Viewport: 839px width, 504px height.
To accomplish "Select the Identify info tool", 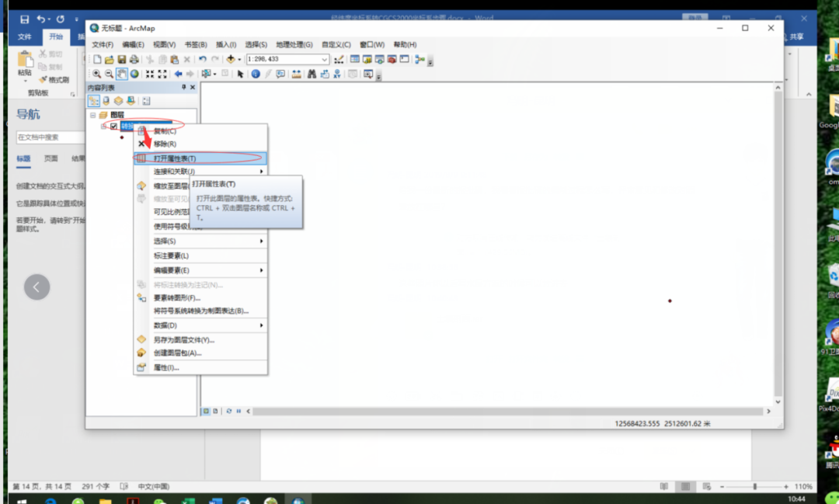I will (x=256, y=75).
